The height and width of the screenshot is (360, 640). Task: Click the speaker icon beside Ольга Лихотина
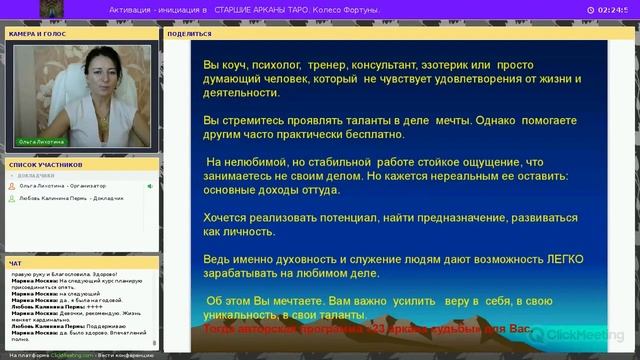coord(150,186)
